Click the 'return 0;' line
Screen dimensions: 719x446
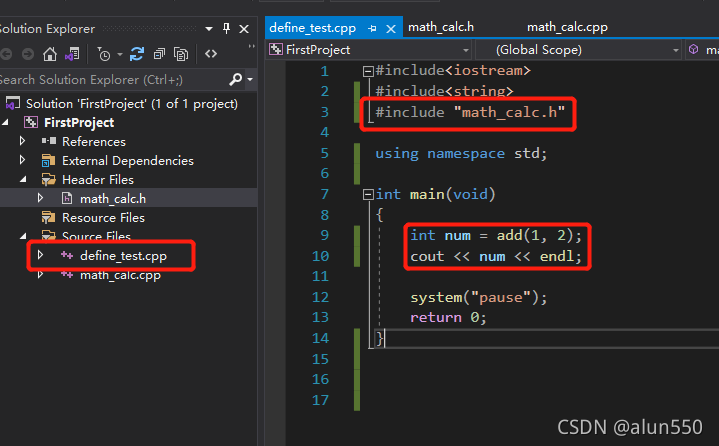[448, 317]
